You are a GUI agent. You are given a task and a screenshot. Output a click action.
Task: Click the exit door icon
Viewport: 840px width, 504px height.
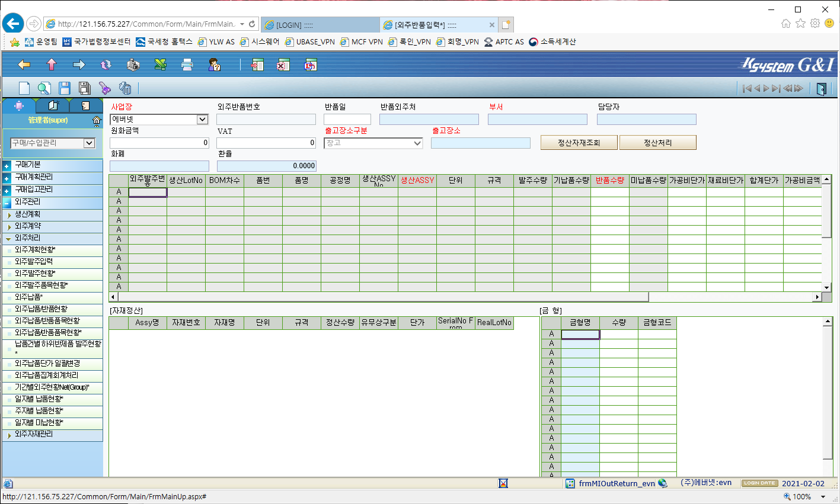click(x=821, y=89)
